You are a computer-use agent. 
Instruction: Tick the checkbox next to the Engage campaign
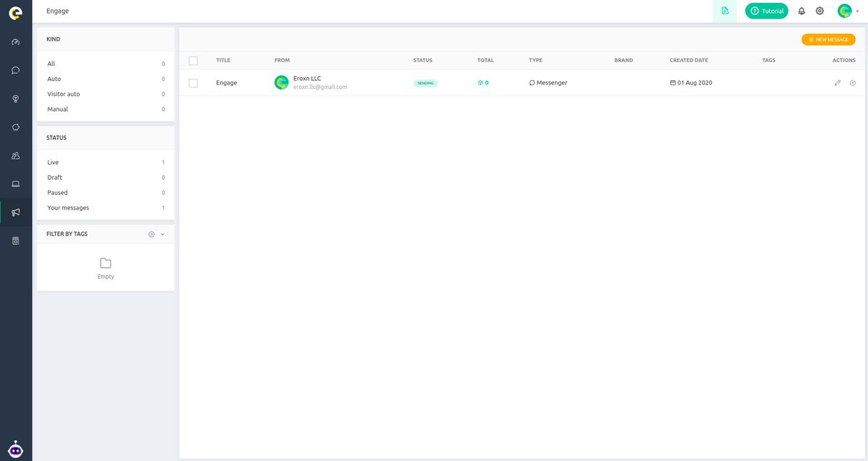coord(193,82)
